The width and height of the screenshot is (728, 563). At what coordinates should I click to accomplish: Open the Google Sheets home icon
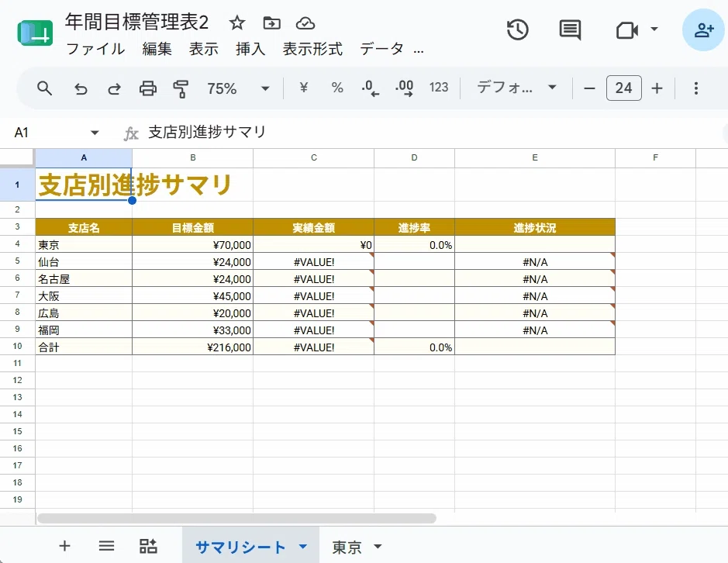pyautogui.click(x=35, y=33)
